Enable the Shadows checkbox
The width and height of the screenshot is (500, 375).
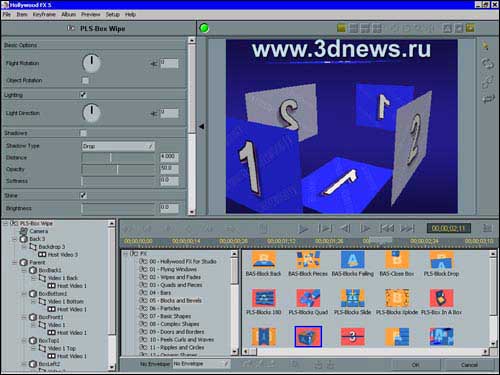pos(83,133)
